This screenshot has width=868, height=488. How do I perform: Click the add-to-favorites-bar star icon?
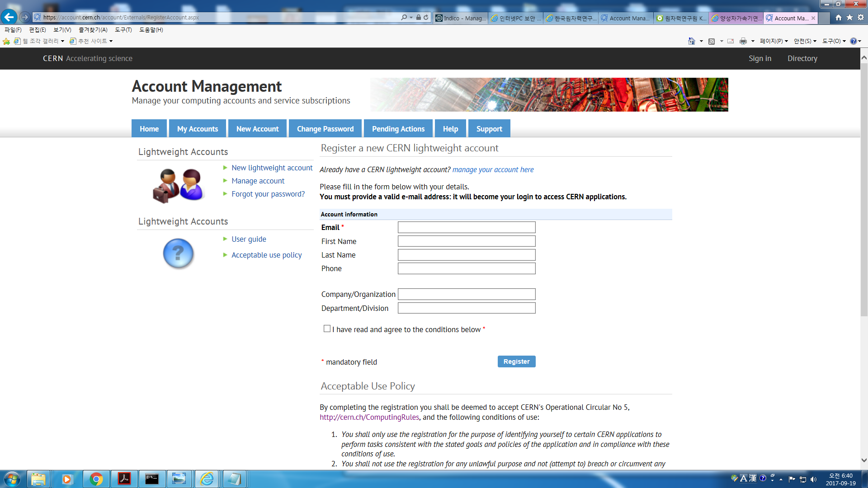tap(6, 41)
